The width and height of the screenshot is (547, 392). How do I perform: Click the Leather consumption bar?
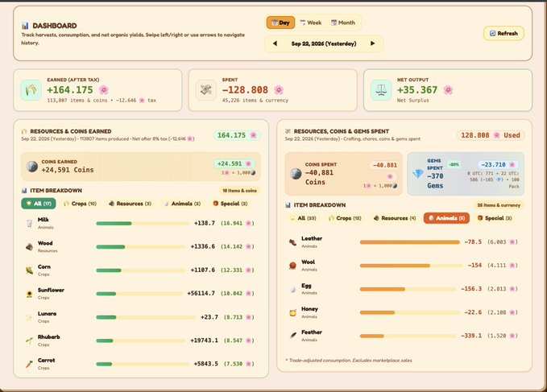coord(409,242)
